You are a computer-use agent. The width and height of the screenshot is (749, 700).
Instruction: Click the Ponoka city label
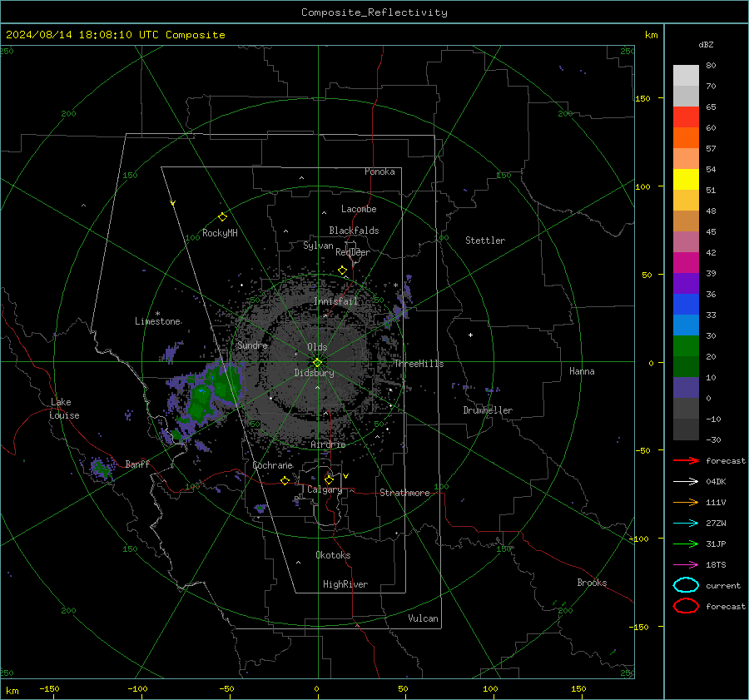[379, 171]
